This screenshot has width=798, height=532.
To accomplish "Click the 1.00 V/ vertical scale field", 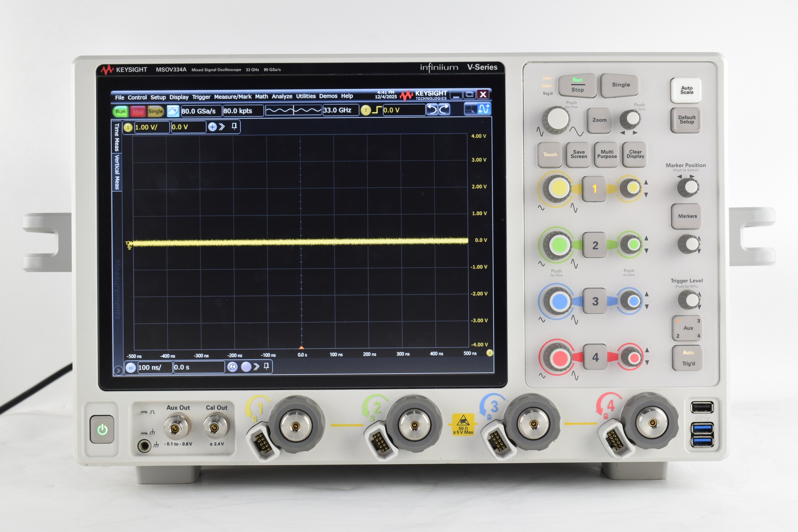I will [152, 127].
